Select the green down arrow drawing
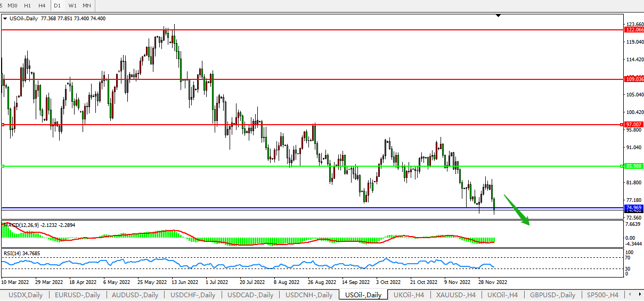 pyautogui.click(x=517, y=211)
